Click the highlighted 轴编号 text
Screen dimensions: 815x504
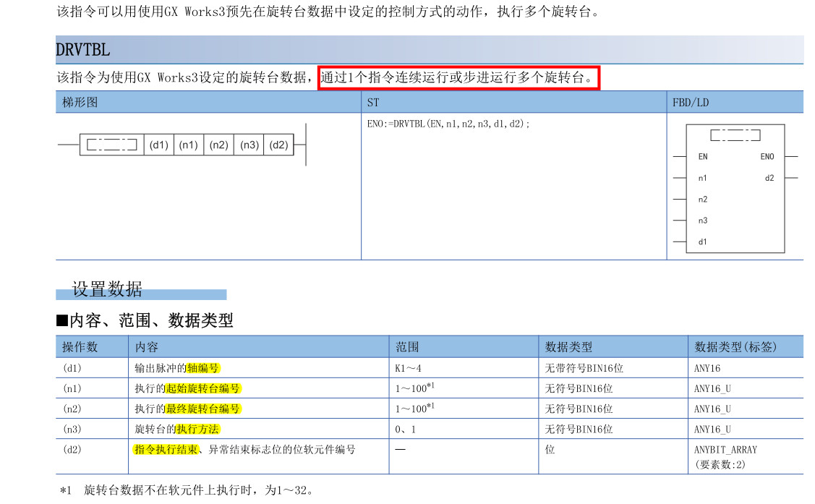click(202, 368)
